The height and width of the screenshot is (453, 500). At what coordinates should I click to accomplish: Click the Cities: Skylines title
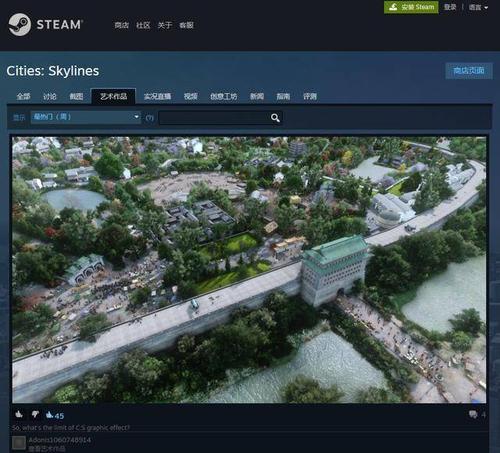click(x=53, y=71)
